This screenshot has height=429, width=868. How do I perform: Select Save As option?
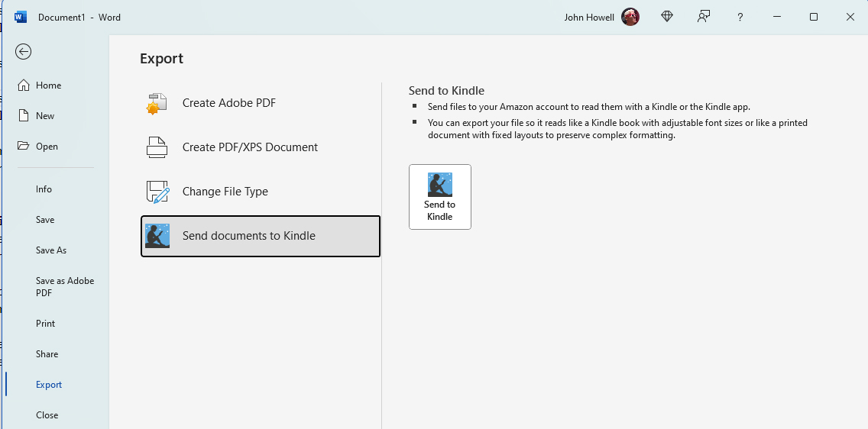[51, 250]
